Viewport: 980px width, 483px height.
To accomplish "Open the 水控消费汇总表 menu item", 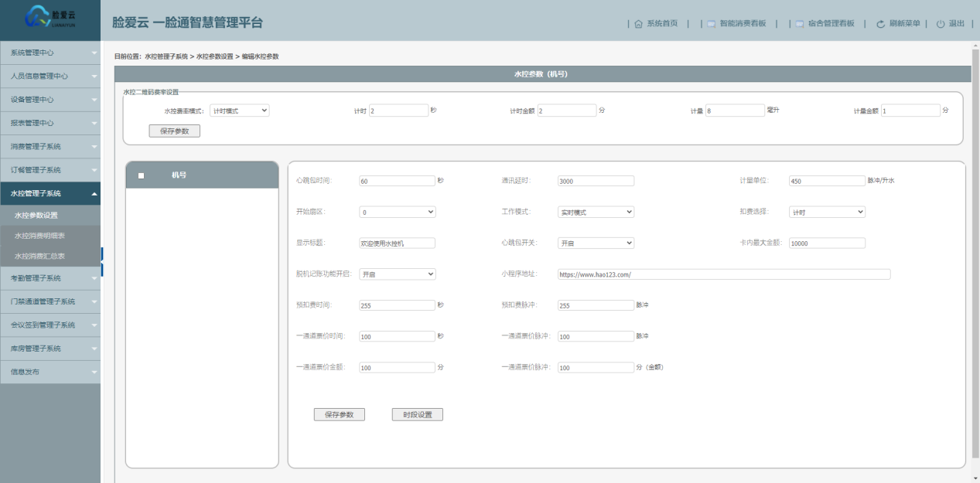I will pos(50,256).
